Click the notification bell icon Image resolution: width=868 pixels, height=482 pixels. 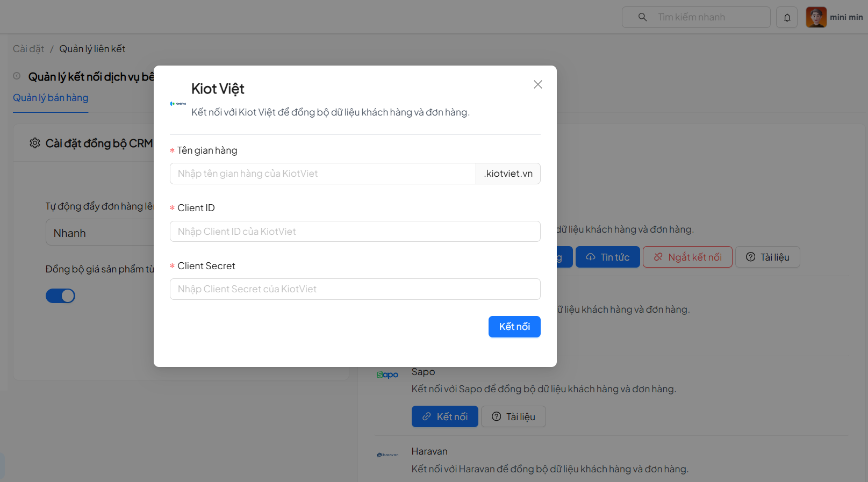(x=787, y=17)
